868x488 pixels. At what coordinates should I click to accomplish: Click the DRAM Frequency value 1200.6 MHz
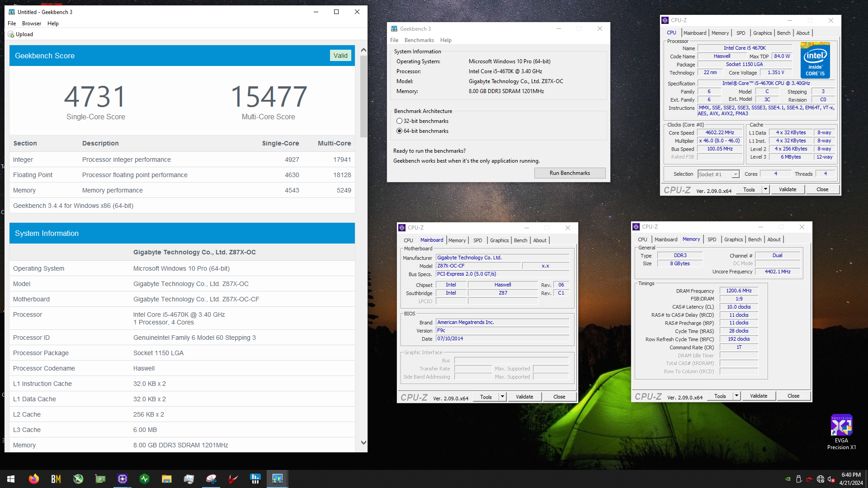pos(739,291)
